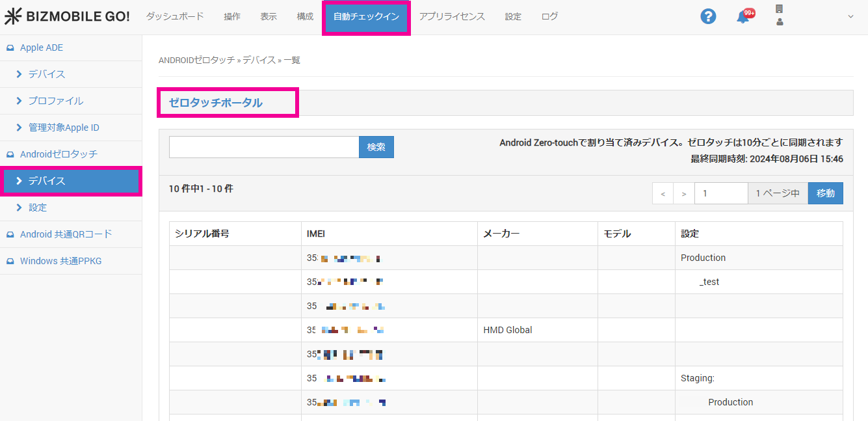Open the notifications bell icon

pyautogui.click(x=743, y=17)
